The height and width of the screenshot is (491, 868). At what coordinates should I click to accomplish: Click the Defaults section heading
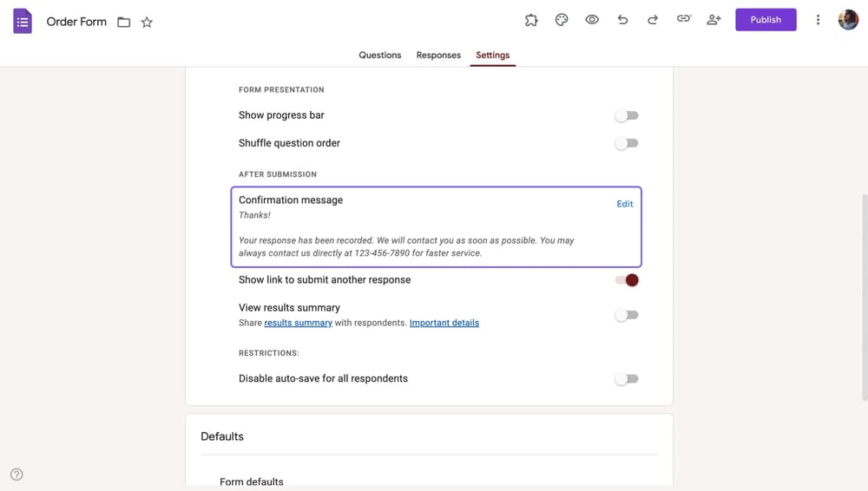coord(222,436)
